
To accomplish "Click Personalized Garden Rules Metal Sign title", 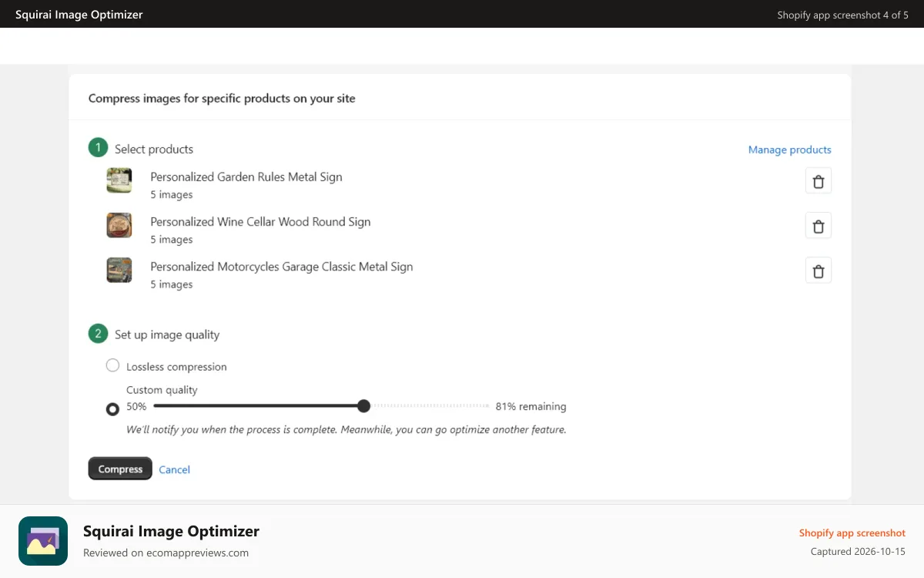I will [x=246, y=176].
